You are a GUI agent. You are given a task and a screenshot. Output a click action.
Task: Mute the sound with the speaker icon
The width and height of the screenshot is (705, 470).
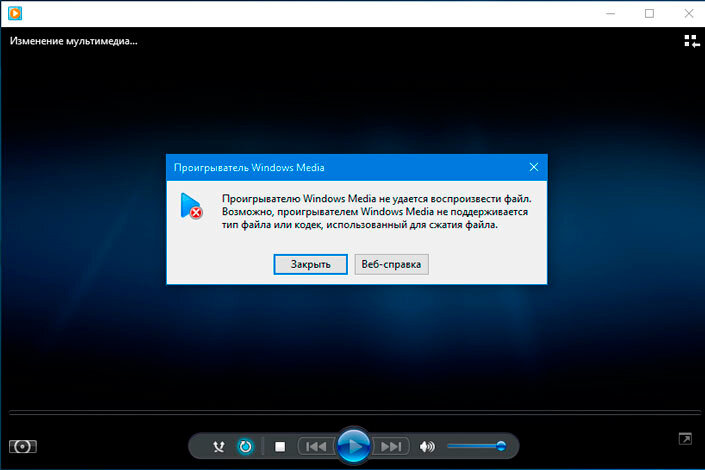pyautogui.click(x=427, y=447)
